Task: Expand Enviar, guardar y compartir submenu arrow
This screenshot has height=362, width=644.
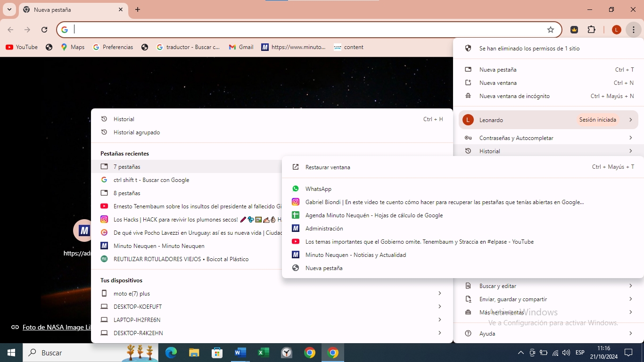Action: pyautogui.click(x=630, y=299)
